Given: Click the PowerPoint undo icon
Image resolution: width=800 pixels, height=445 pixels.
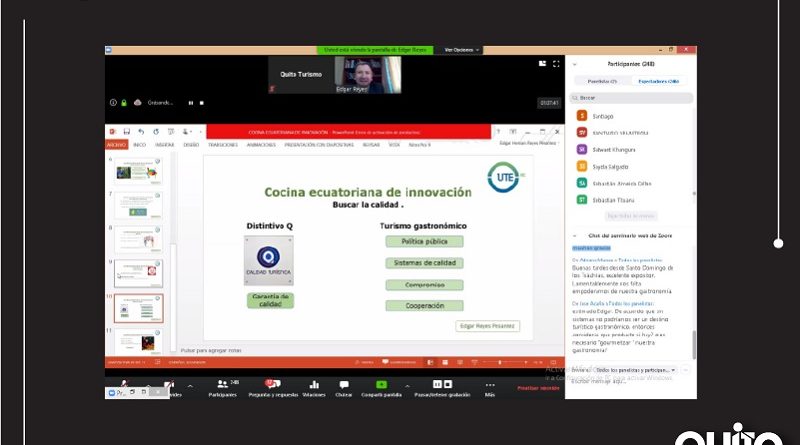Looking at the screenshot, I should (141, 132).
